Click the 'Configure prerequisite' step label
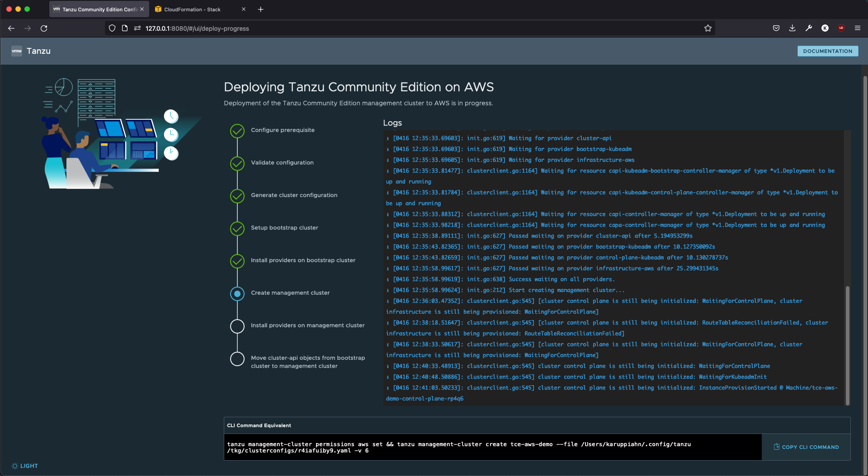Viewport: 868px width, 476px height. point(283,130)
